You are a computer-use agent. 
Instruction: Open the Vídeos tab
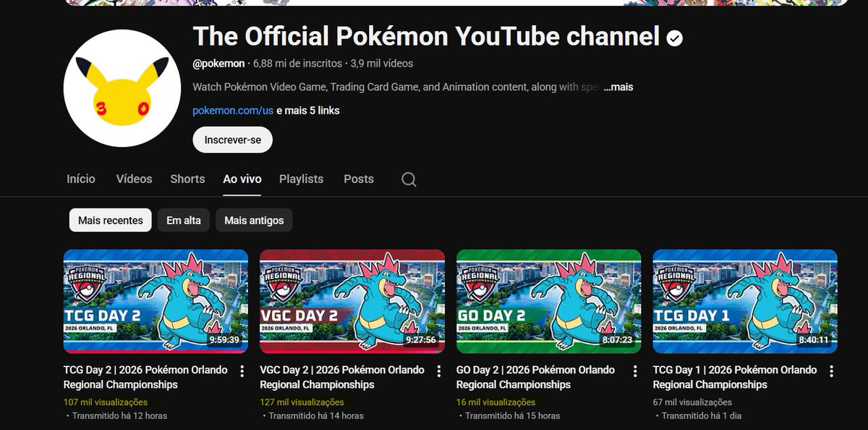pos(135,179)
